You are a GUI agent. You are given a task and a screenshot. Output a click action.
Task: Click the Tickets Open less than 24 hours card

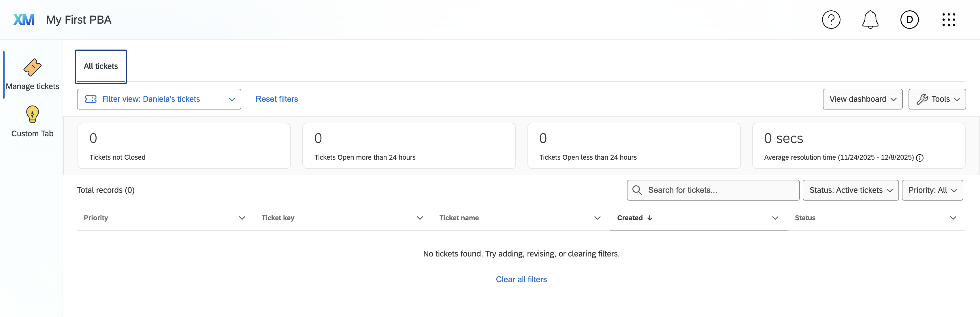[x=634, y=146]
